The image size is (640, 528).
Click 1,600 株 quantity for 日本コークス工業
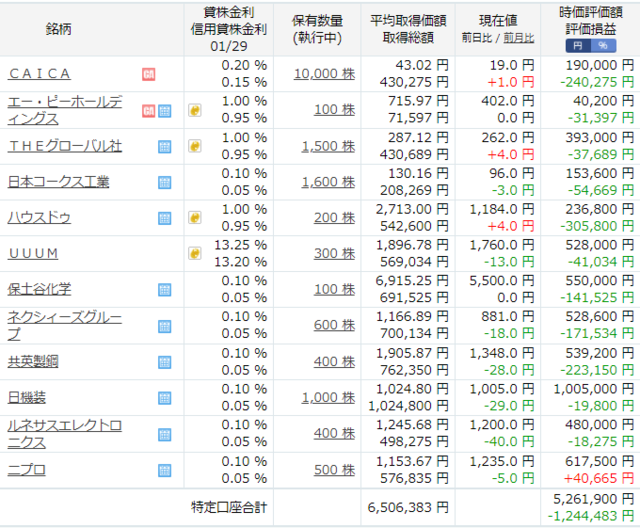(x=328, y=182)
